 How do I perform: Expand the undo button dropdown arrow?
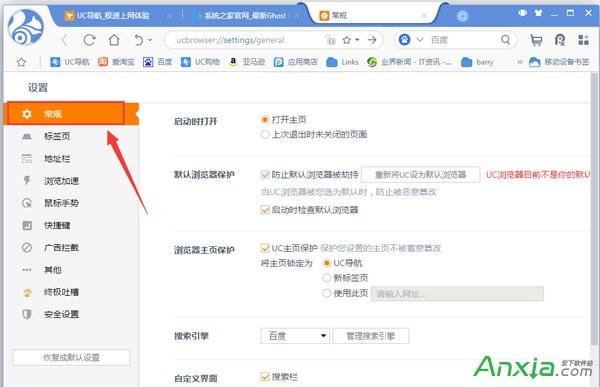[x=150, y=40]
